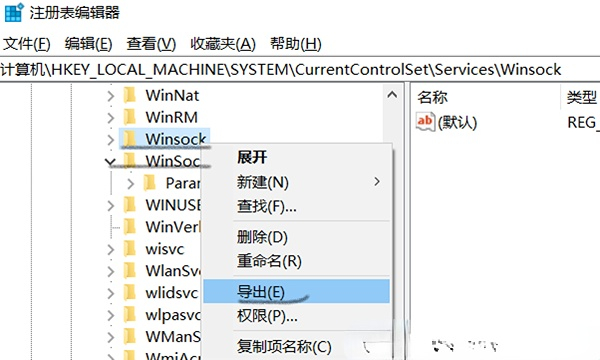Open the 帮助(H) menu
600x360 pixels.
click(x=296, y=44)
